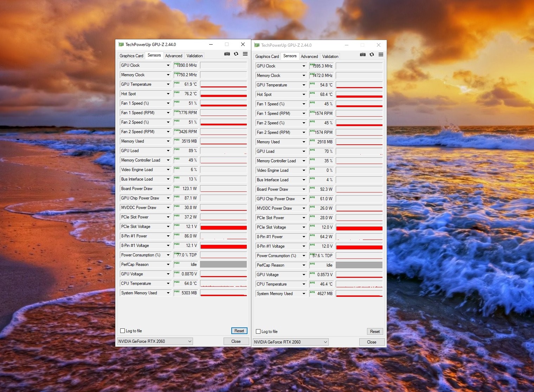Click the screenshot camera icon in right GPU-Z window
The image size is (534, 392).
click(363, 54)
